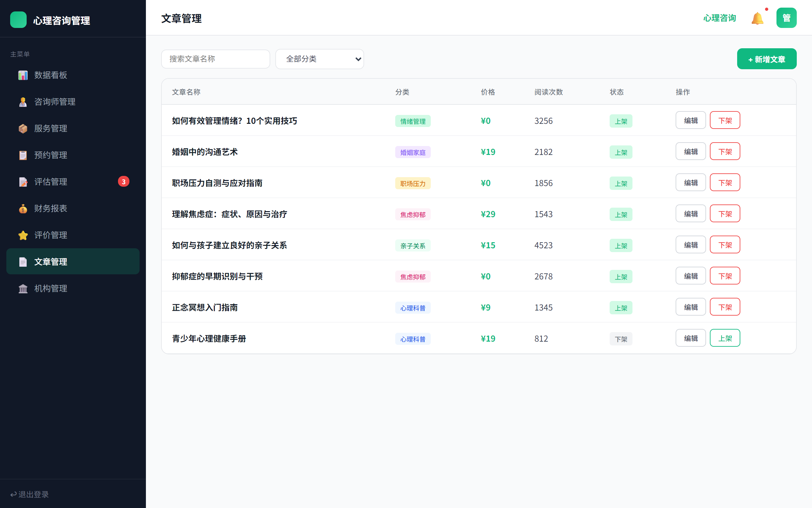This screenshot has width=812, height=508.
Task: Click the 机构管理 bank icon
Action: pos(23,288)
